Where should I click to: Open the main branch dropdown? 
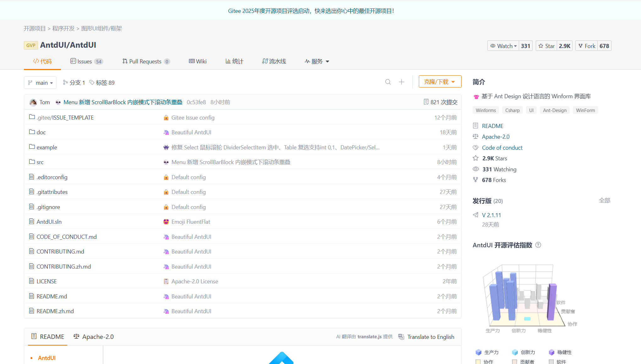coord(40,83)
